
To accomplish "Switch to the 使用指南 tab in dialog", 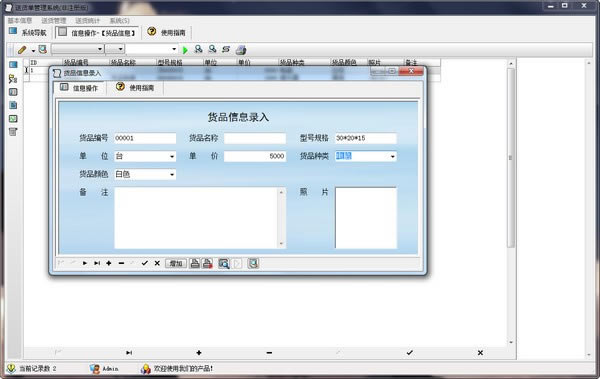I will (135, 88).
